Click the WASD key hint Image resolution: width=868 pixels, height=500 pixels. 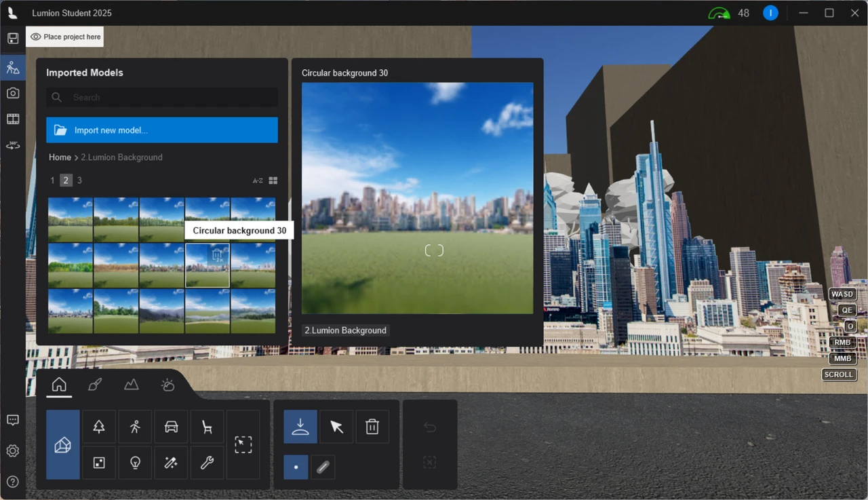pos(842,294)
